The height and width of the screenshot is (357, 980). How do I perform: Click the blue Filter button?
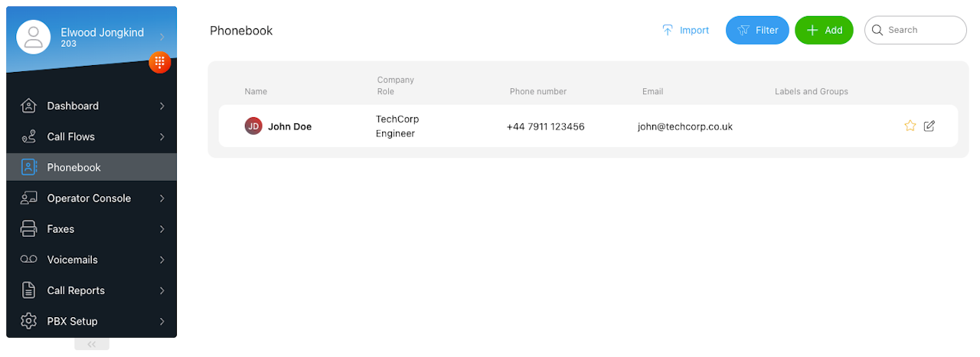pos(757,30)
